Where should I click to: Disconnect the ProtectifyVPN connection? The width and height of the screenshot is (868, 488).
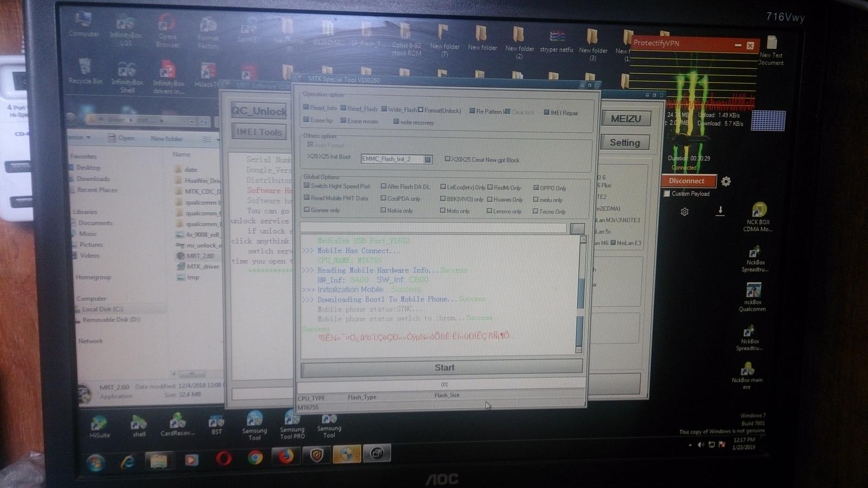coord(687,181)
